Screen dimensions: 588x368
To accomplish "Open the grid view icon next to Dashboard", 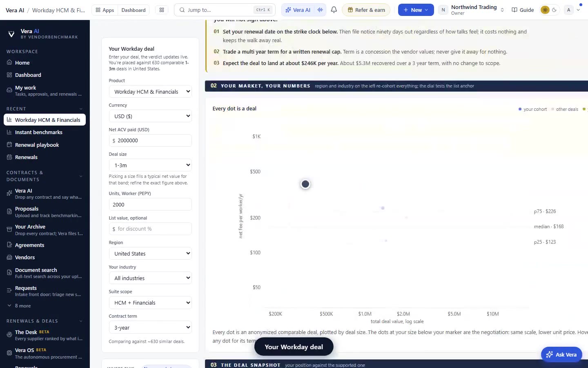I will (162, 10).
